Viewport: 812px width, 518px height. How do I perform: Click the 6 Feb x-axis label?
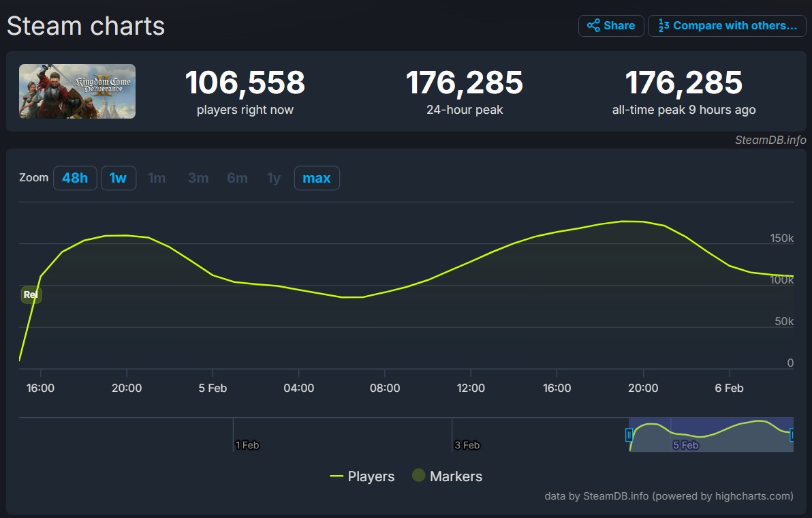(x=729, y=388)
